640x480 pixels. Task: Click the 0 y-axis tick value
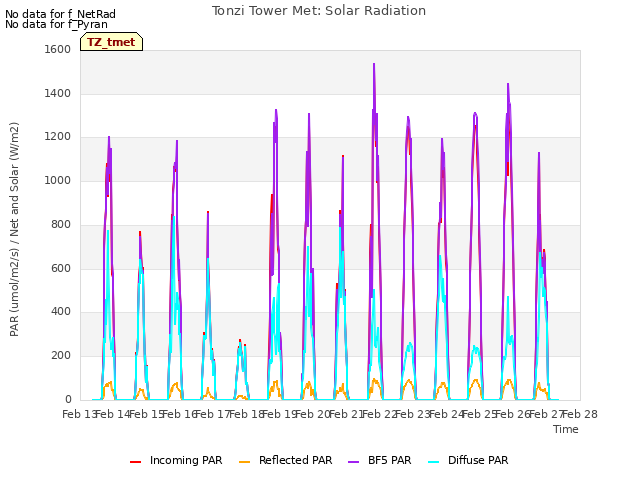point(68,399)
